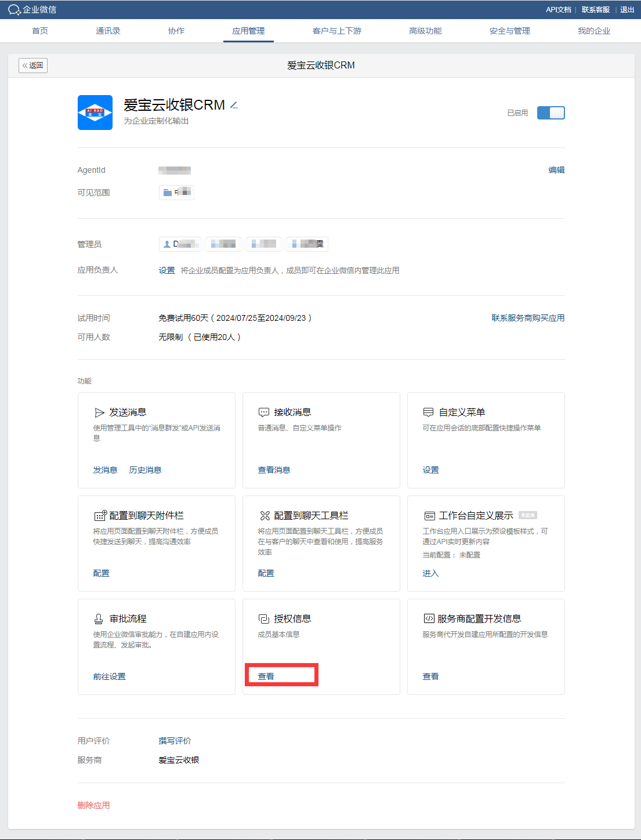Open the 客户与上下游 tab
This screenshot has width=641, height=840.
[x=337, y=31]
